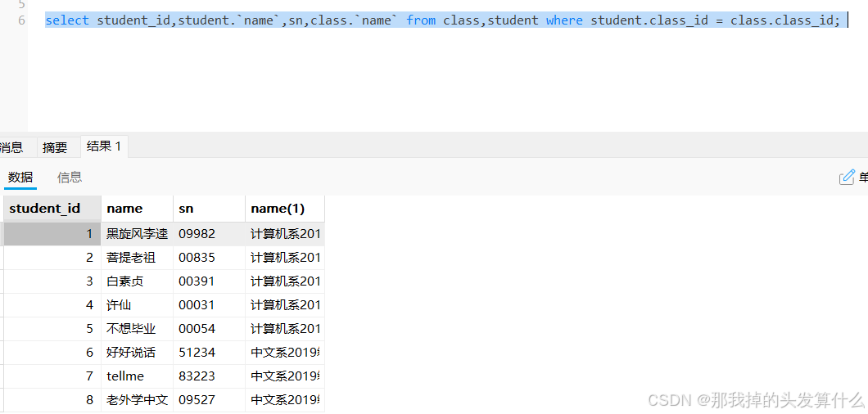Select name(1) cell in 老外学中文 row
Viewport: 868px width, 414px height.
pos(284,399)
